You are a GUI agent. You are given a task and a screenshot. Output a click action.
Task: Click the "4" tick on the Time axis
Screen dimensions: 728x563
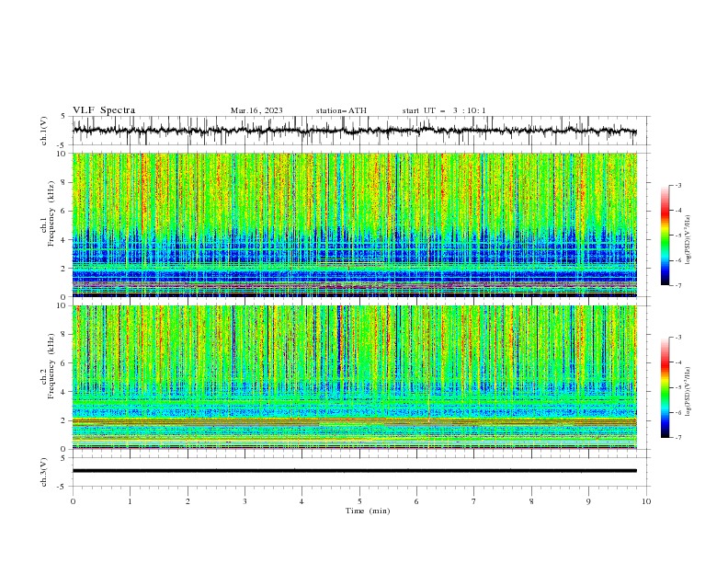301,501
